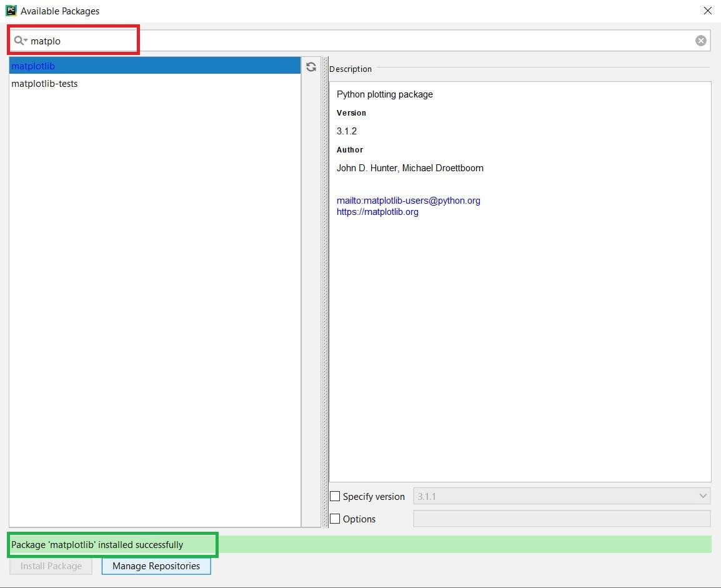Focus the package search field
This screenshot has height=588, width=721.
click(x=359, y=41)
